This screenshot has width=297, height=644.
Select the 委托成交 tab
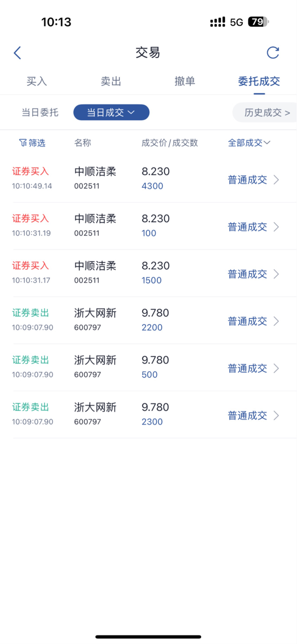click(x=259, y=81)
